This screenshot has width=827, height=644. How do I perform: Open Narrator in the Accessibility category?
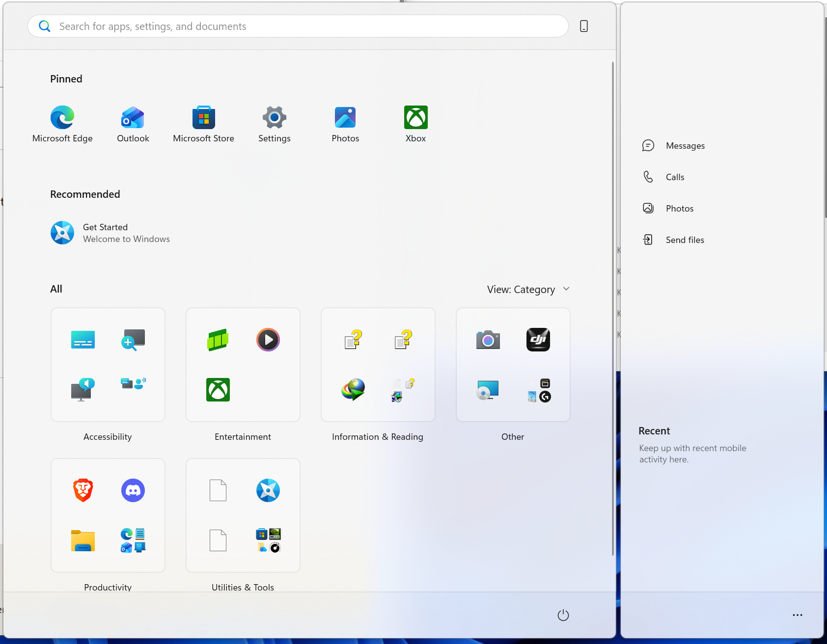click(83, 390)
